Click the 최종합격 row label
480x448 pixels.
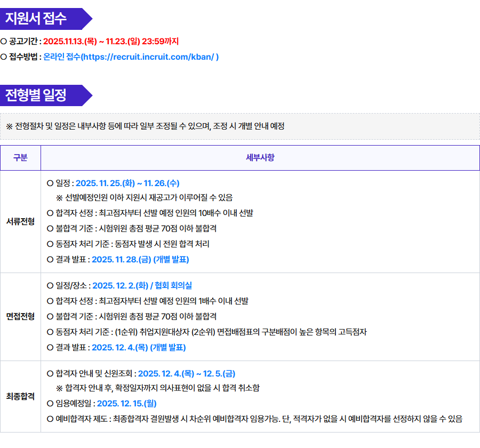20,396
